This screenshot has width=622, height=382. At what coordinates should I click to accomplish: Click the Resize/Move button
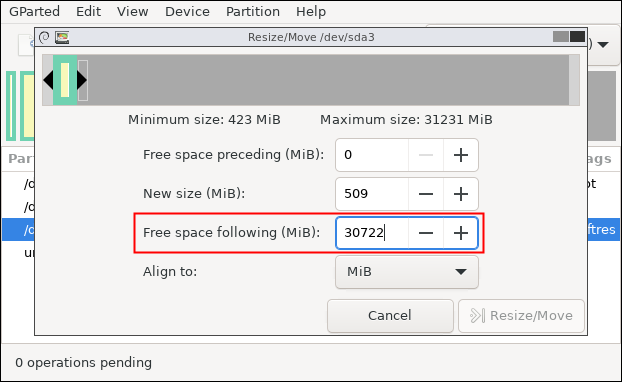(521, 316)
